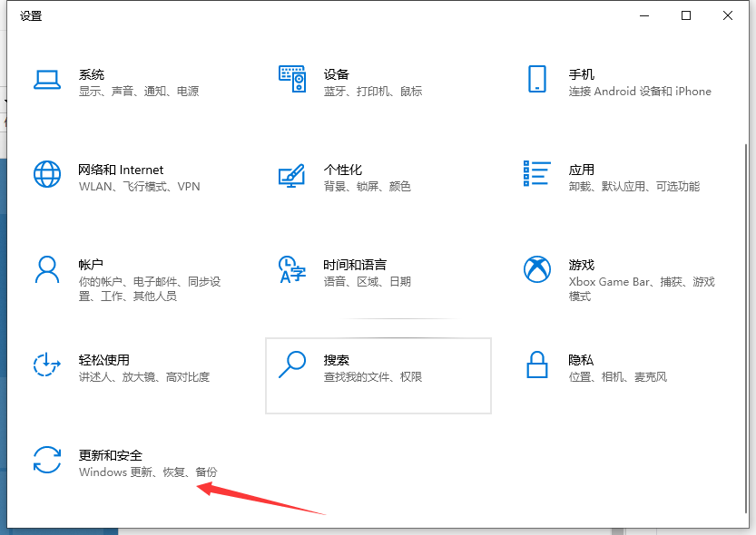Click the 轻松使用 category title
The image size is (756, 535).
(x=103, y=360)
